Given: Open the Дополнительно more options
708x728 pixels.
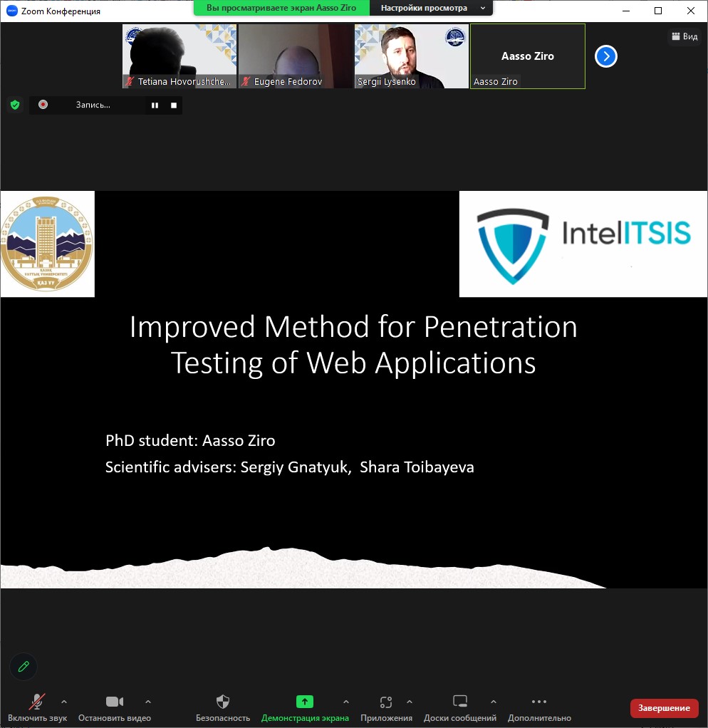Looking at the screenshot, I should point(539,707).
